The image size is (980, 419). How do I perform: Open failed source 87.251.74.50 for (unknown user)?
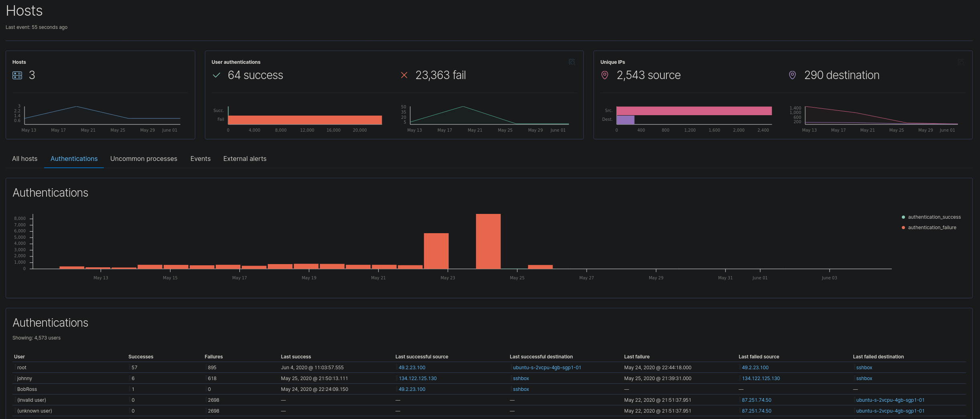(757, 411)
